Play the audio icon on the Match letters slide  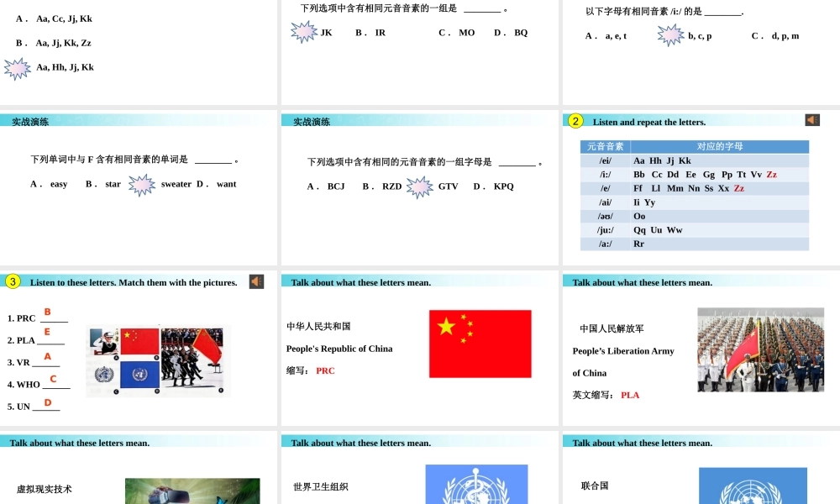(x=256, y=281)
